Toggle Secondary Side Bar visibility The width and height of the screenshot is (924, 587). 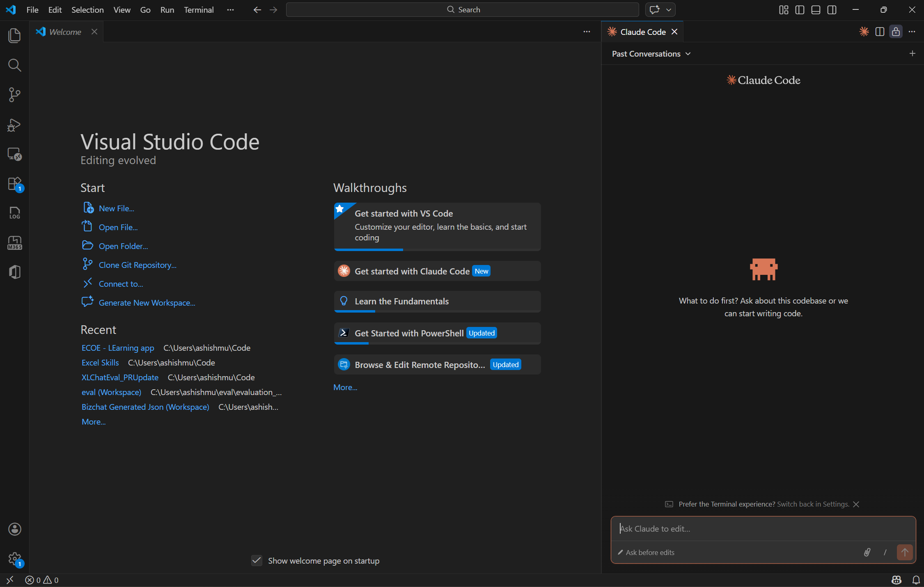point(832,10)
